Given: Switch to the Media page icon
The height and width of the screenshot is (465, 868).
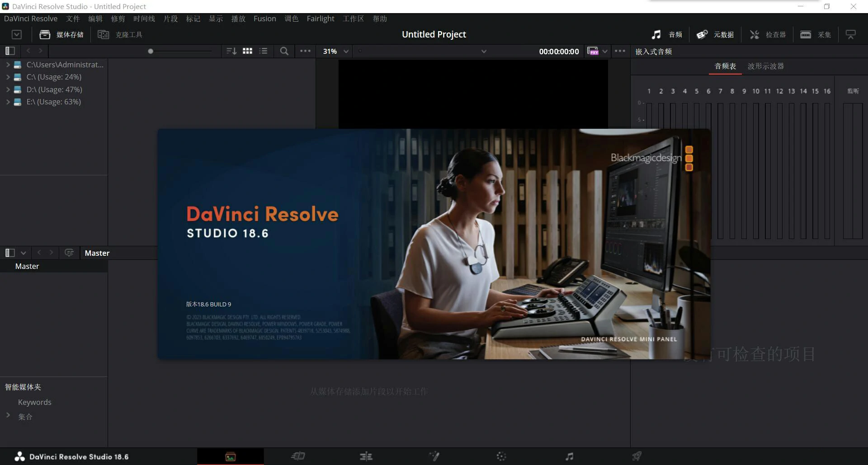Looking at the screenshot, I should tap(231, 456).
